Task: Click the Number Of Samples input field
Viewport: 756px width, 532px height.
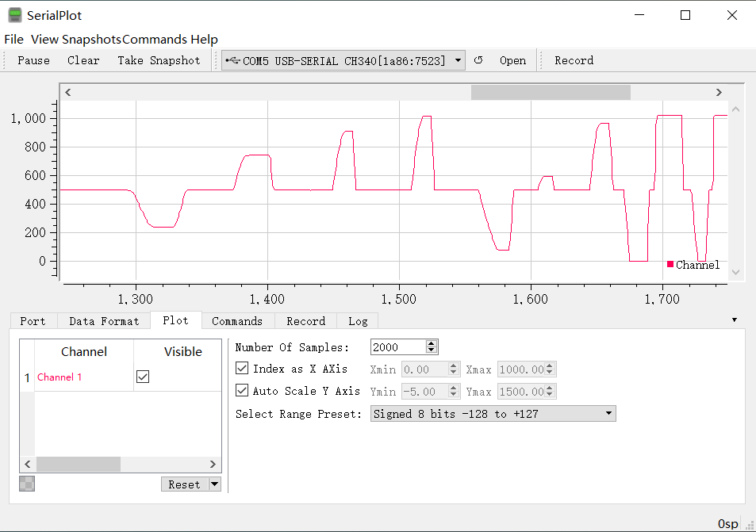Action: point(397,347)
